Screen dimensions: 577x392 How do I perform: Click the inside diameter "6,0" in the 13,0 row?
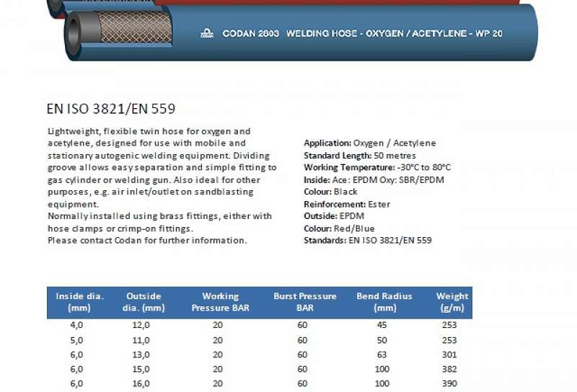point(76,355)
